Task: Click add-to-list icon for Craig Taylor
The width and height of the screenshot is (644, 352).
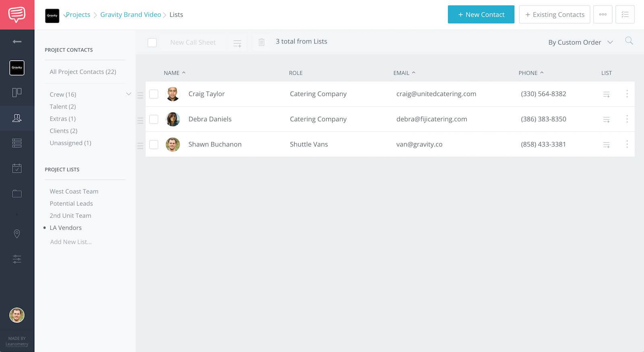Action: 606,94
